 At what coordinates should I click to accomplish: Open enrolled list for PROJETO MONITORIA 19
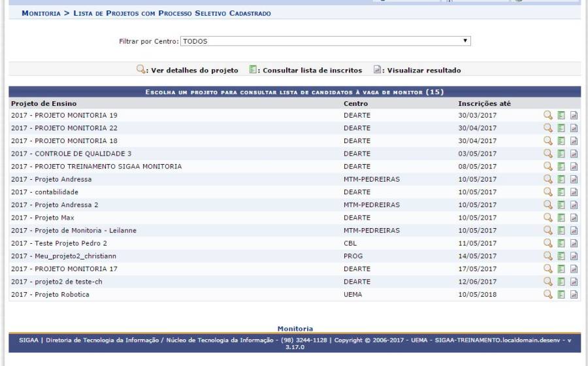click(x=561, y=115)
